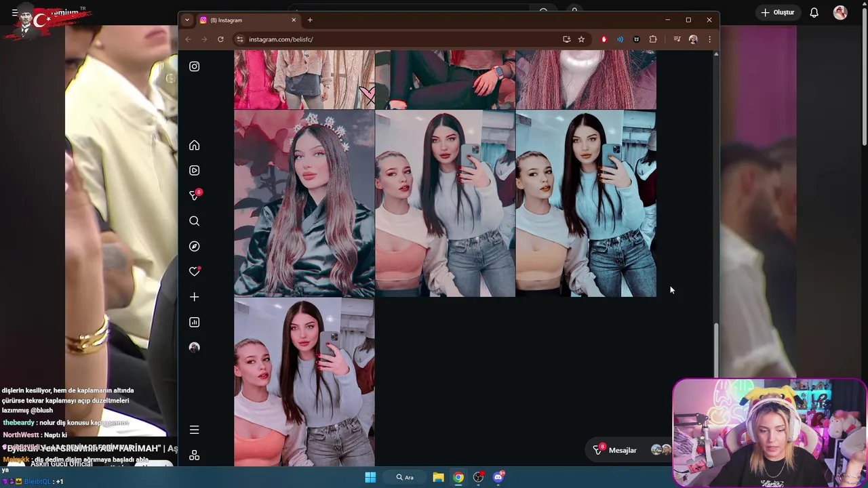Open the top-row red hair post

pos(586,79)
